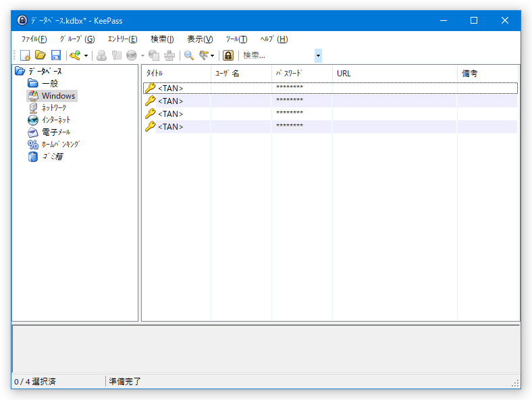This screenshot has width=532, height=400.
Task: Select the root データベース group
Action: point(45,72)
